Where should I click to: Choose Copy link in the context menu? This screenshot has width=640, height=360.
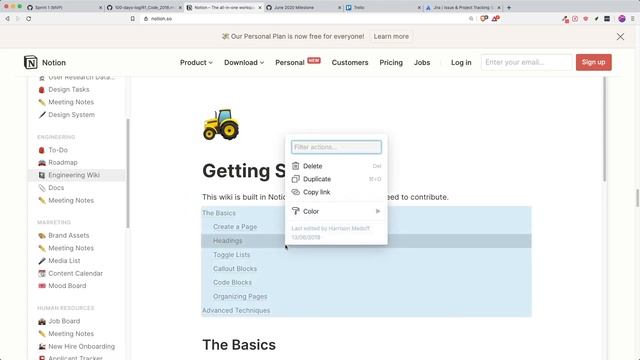click(336, 192)
